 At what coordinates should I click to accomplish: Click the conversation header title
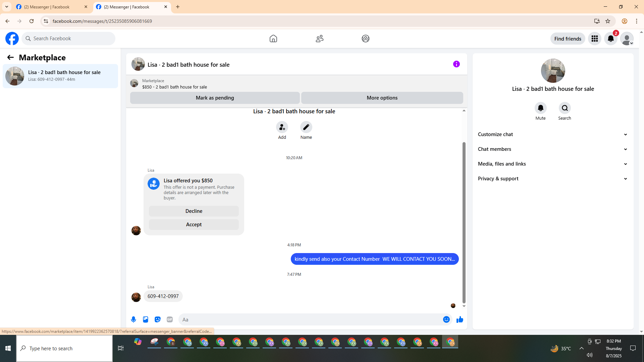click(x=189, y=65)
